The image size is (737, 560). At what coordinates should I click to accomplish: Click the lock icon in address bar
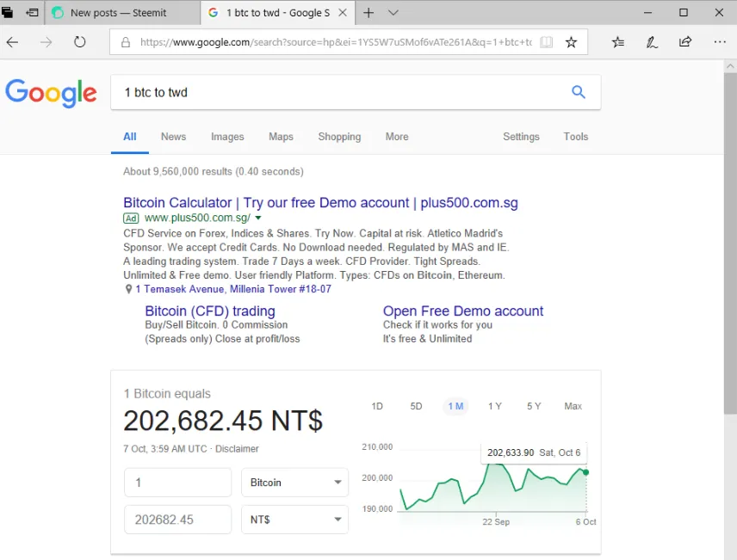(x=126, y=42)
